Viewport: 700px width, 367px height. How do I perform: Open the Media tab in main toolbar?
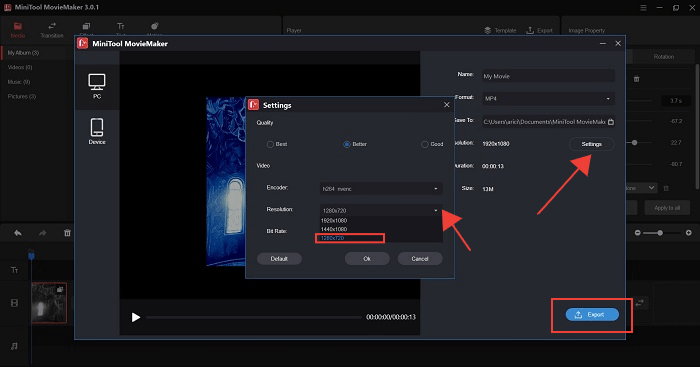18,30
